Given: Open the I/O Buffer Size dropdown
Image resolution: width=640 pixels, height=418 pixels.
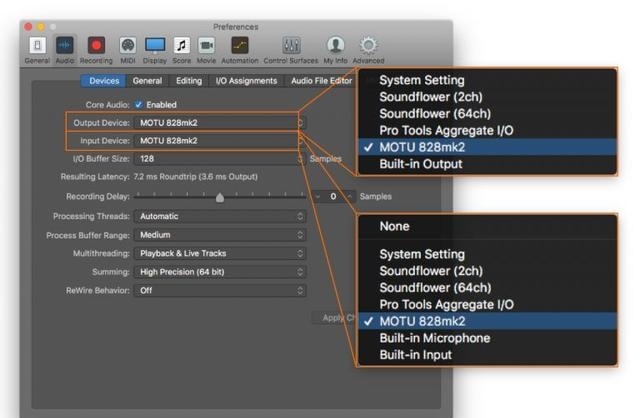Looking at the screenshot, I should [x=220, y=159].
